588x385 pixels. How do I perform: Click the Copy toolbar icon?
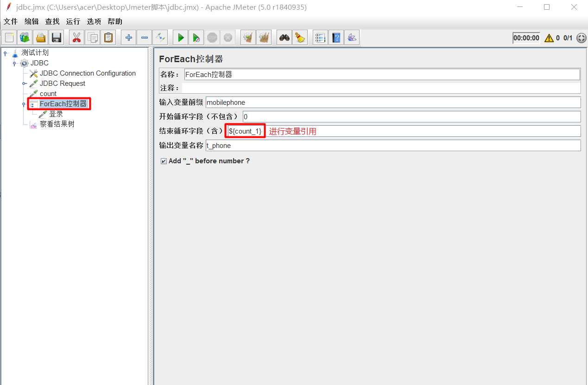coord(93,38)
